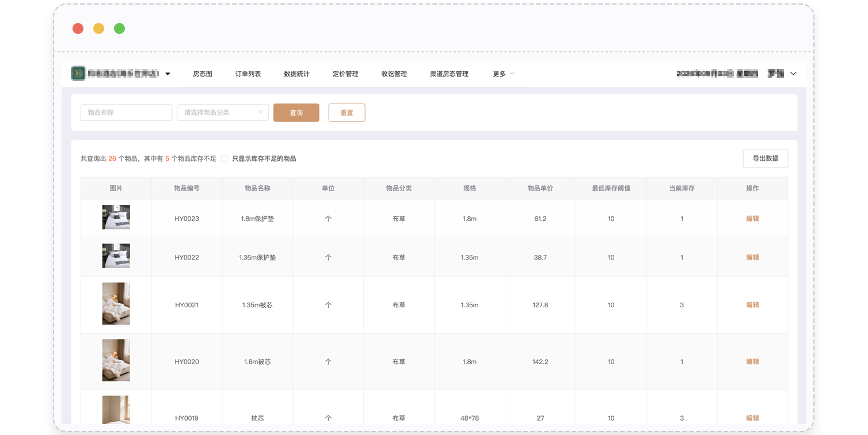Click the 物品分类 column header

(x=399, y=188)
